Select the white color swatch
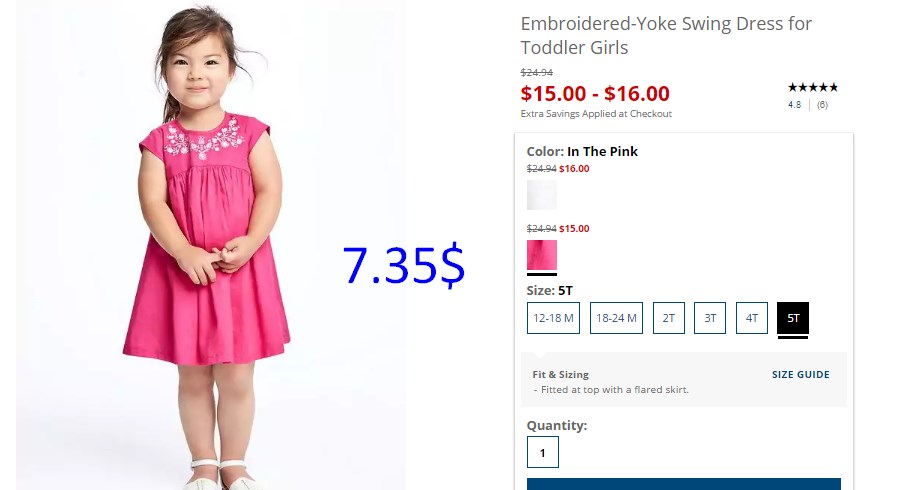 coord(541,195)
